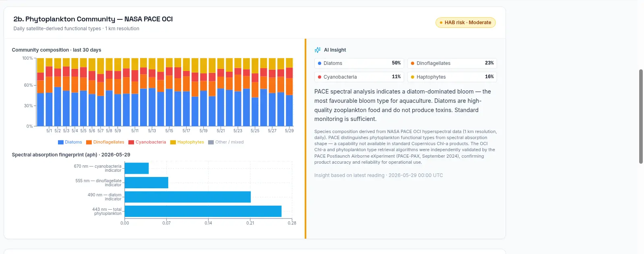Click the '490 nm — diatom indicator' axis label
Screen dimensions: 644x254
104,197
